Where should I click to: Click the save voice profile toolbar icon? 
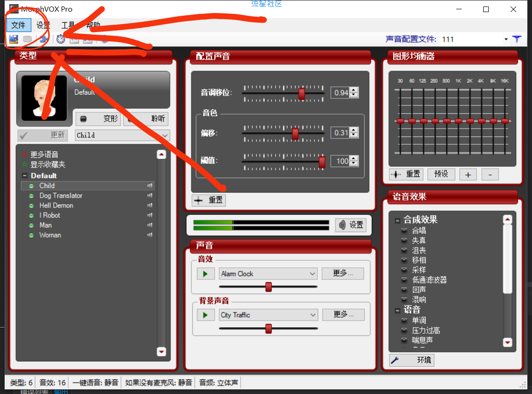click(x=13, y=39)
